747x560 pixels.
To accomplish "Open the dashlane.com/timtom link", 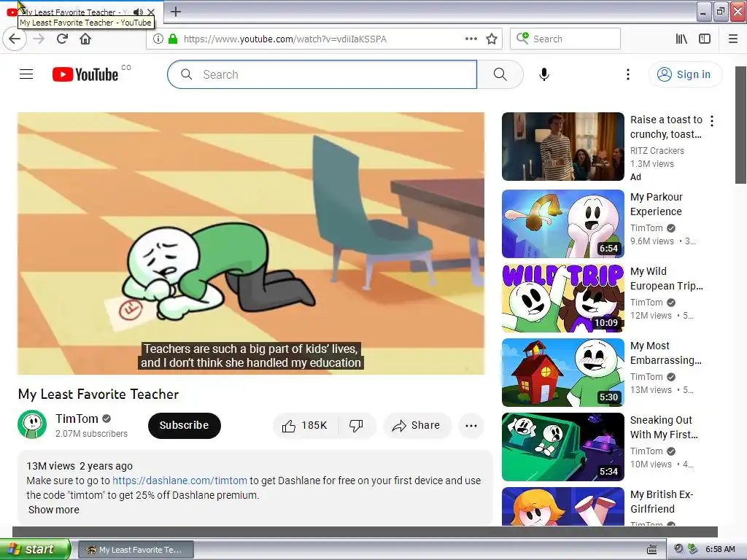I will [179, 481].
